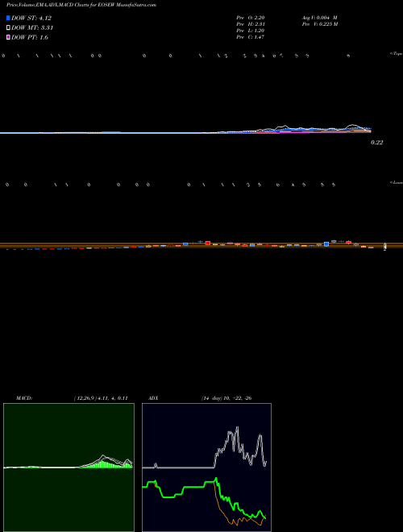Click the MACD '(12,26,9) 4.11, 4, 0.11' values
This screenshot has width=403, height=532.
point(101,398)
